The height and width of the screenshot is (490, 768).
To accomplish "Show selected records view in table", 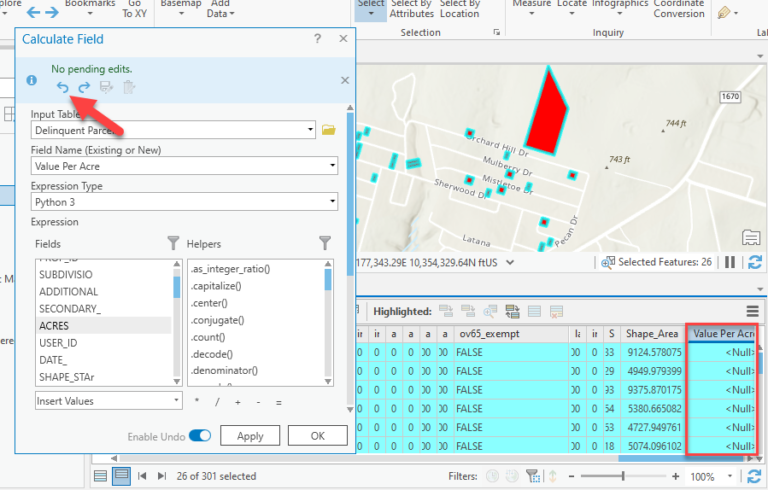I will 121,476.
